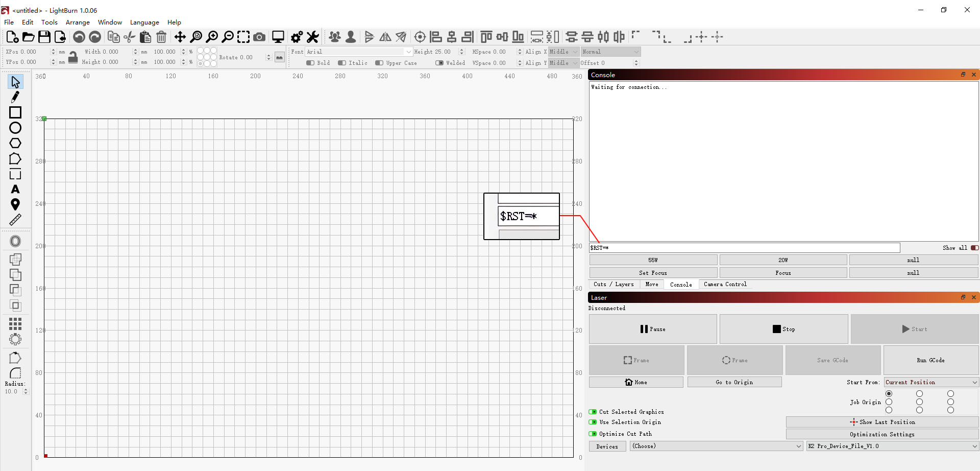The image size is (980, 471).
Task: Pick the Measure ruler tool
Action: pyautogui.click(x=15, y=220)
